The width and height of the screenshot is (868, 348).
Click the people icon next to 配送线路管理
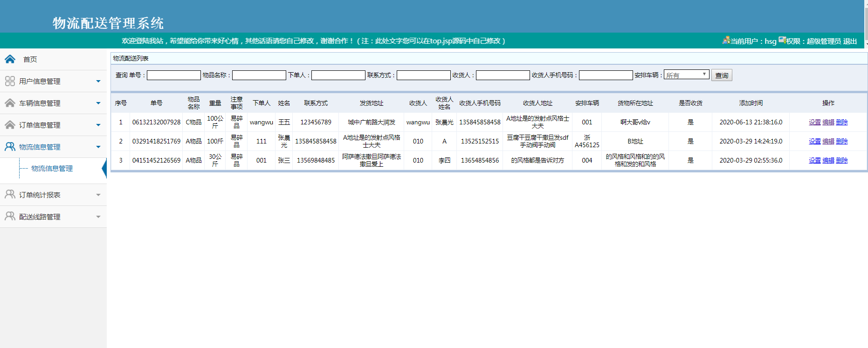click(x=10, y=217)
